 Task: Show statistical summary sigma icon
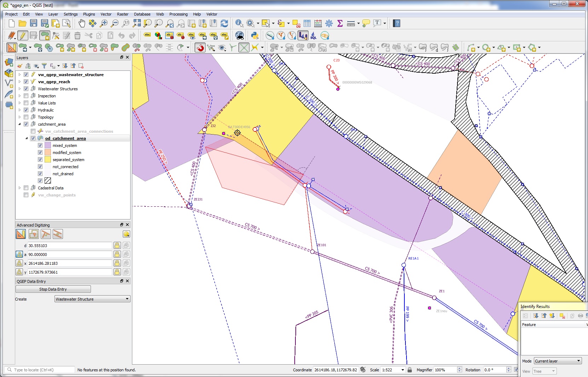pyautogui.click(x=340, y=23)
